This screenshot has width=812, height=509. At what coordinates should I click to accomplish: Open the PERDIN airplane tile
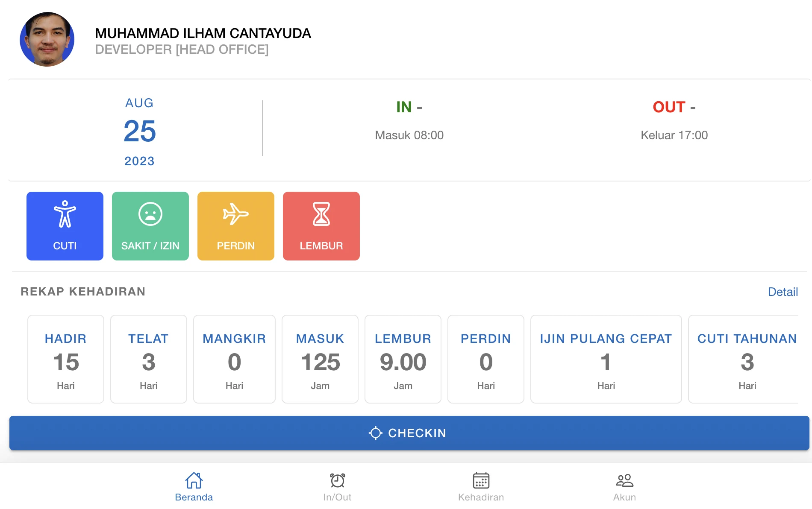[x=236, y=226]
